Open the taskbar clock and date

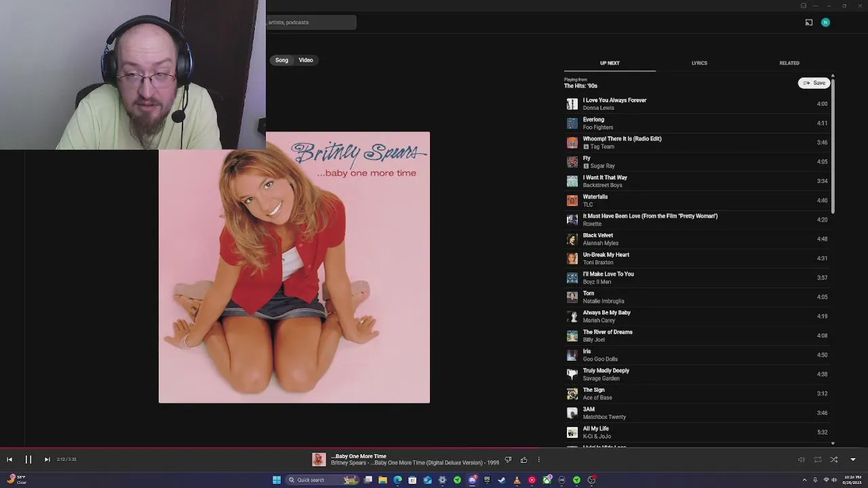click(852, 480)
